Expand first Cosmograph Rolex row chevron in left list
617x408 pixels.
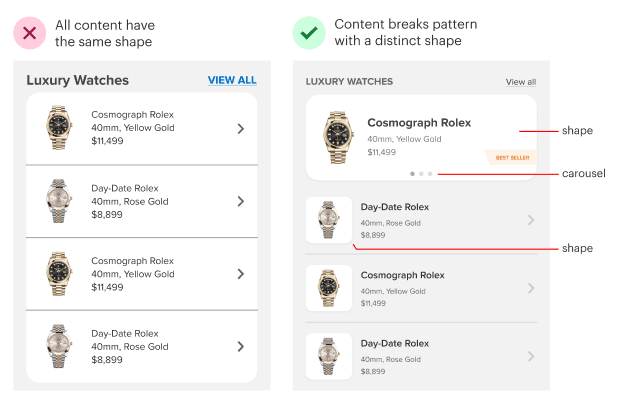(241, 128)
